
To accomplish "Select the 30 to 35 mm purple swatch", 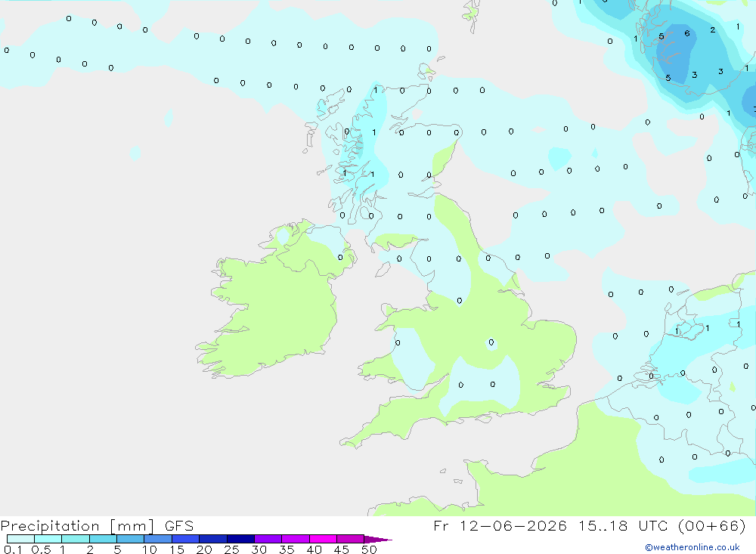I will coord(268,539).
